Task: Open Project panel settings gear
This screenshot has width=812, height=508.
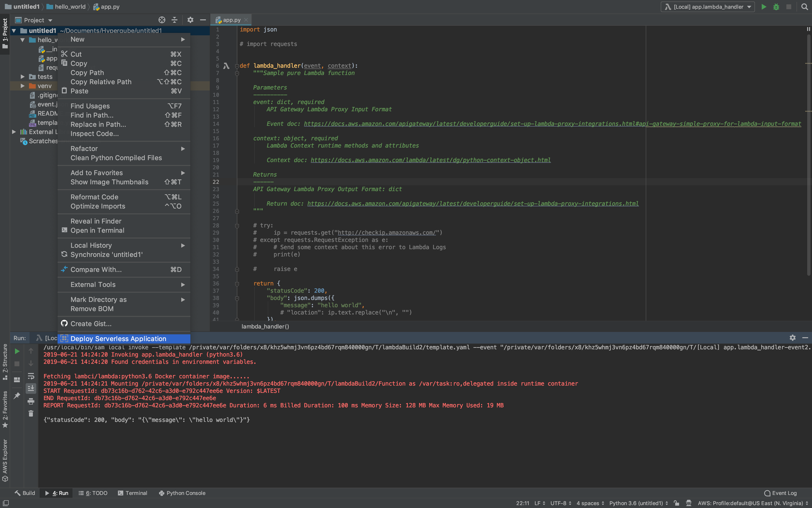Action: pos(190,20)
